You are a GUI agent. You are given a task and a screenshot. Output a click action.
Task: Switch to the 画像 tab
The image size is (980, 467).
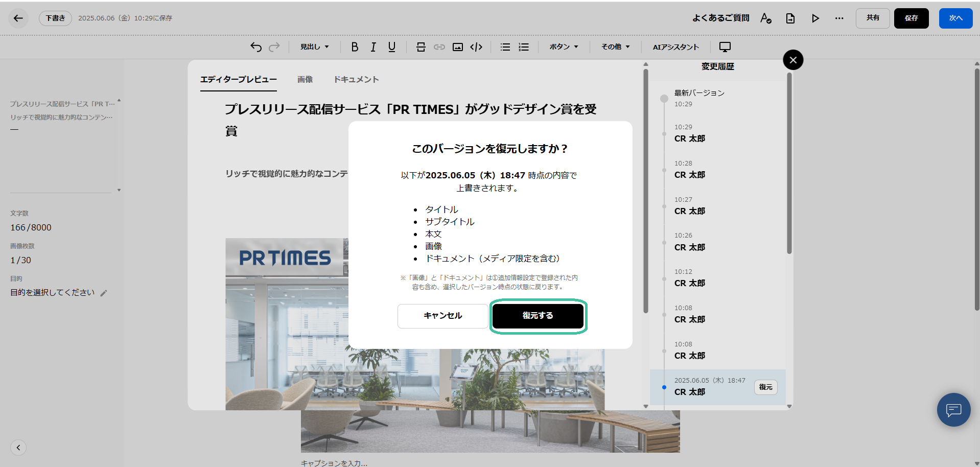click(x=305, y=80)
